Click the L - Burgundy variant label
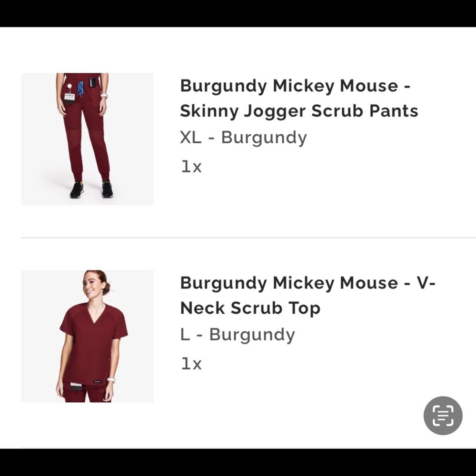The image size is (476, 476). click(238, 334)
